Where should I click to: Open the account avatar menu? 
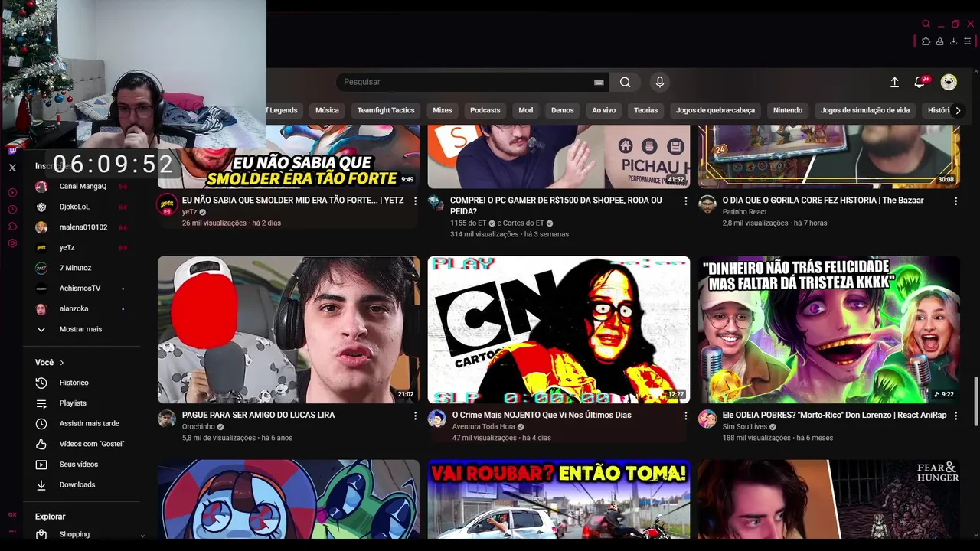949,82
